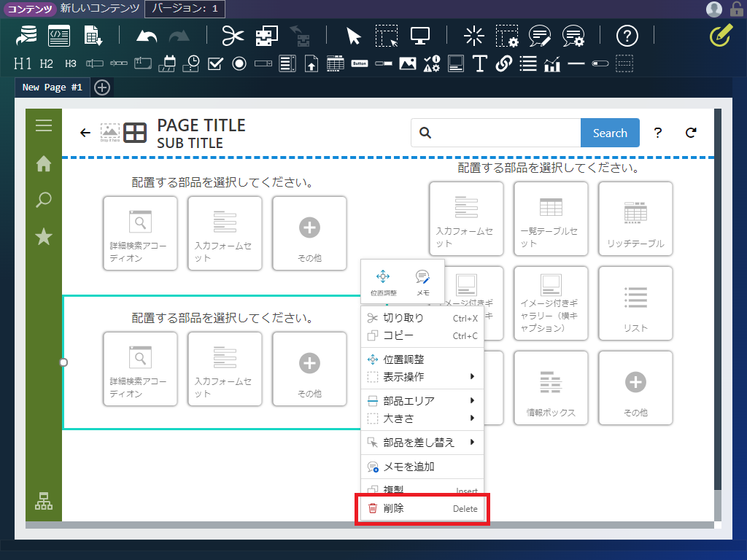Viewport: 747px width, 560px height.
Task: Click 位置調整 button in floating toolbar
Action: tap(384, 283)
